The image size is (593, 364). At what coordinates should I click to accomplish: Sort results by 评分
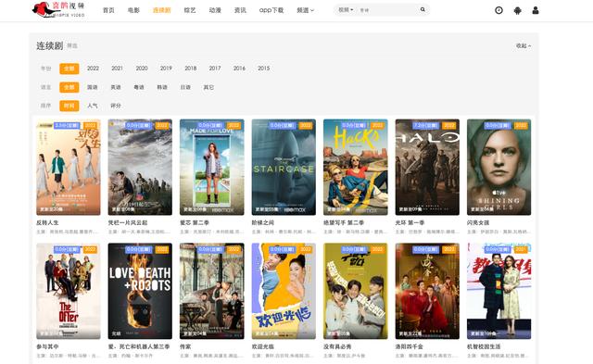(116, 106)
